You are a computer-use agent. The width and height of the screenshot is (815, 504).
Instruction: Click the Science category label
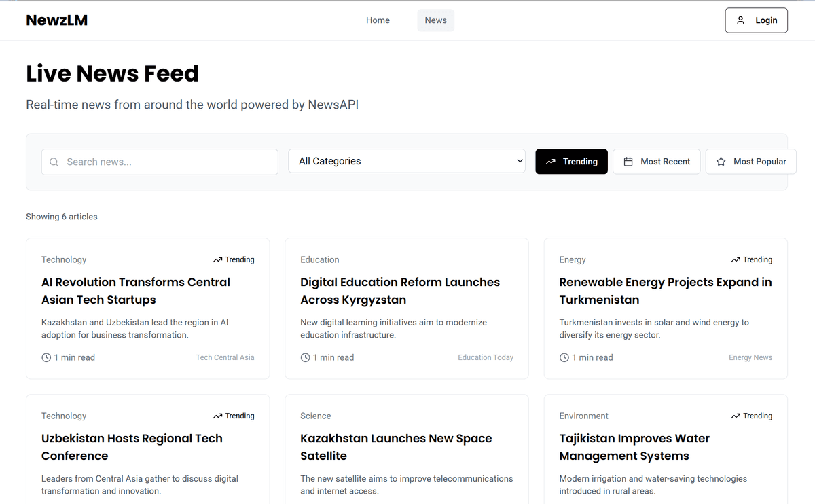[x=316, y=416]
